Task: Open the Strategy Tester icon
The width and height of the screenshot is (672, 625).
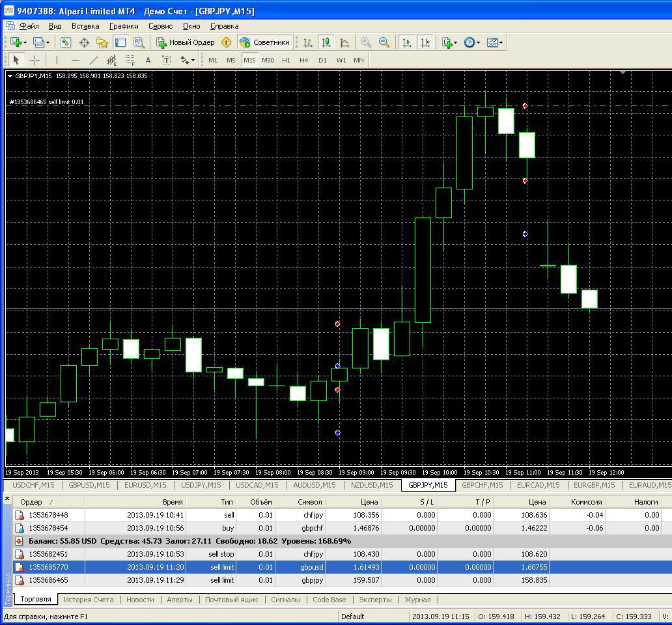Action: 139,42
